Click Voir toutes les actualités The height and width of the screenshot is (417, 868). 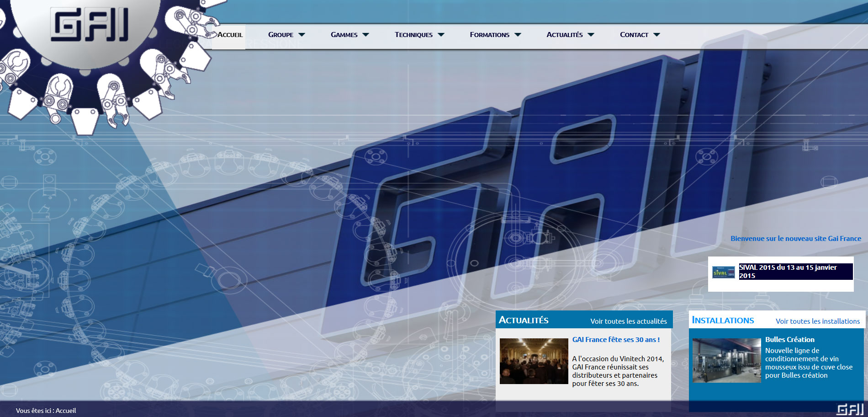(x=628, y=321)
